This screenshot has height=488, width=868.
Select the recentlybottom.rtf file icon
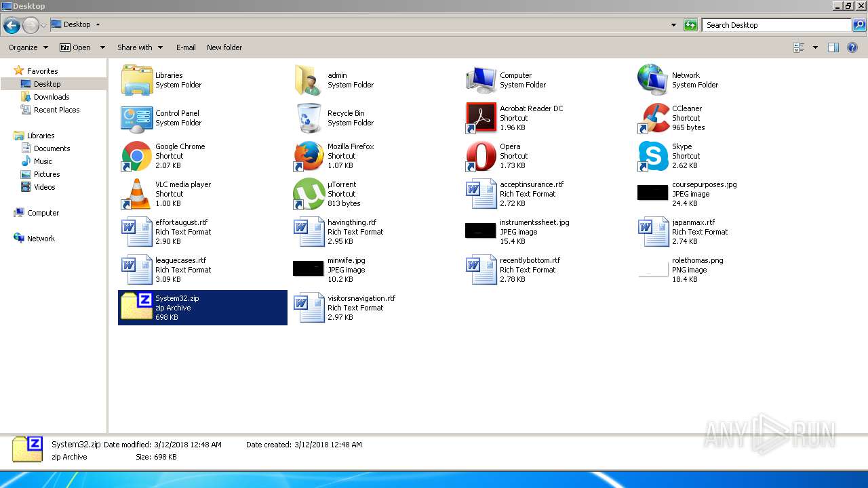tap(481, 270)
